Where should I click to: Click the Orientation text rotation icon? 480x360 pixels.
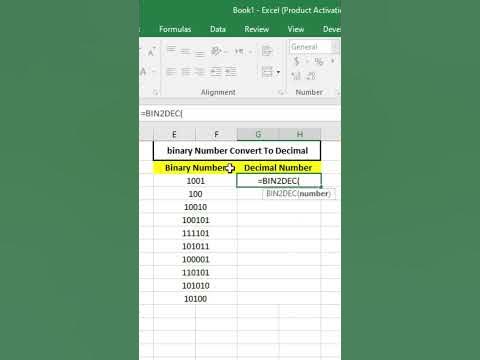click(x=217, y=51)
